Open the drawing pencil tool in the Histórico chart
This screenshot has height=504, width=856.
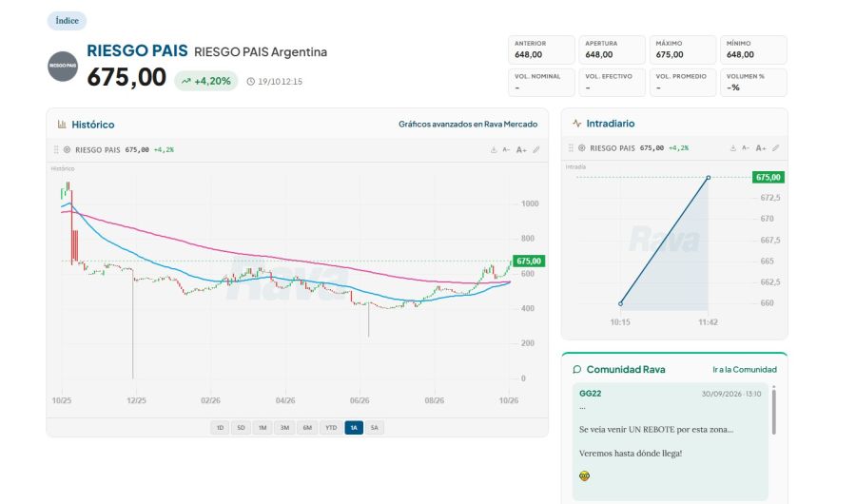coord(536,149)
